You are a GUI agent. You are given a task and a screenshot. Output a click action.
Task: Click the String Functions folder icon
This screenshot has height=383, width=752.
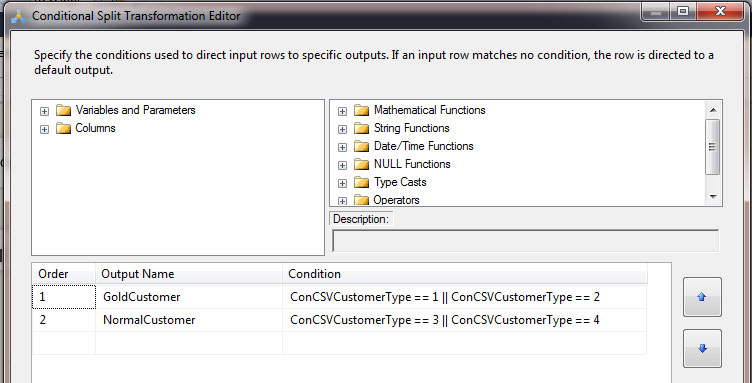click(x=361, y=128)
